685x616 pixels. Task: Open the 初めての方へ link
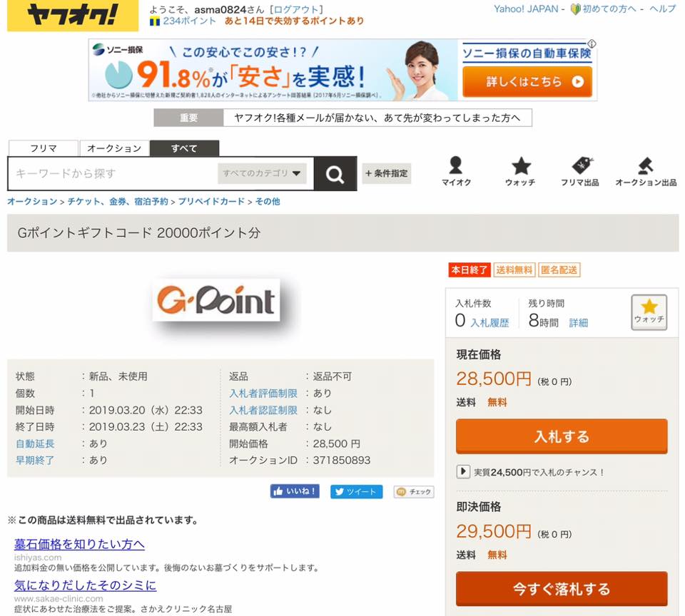pos(609,9)
